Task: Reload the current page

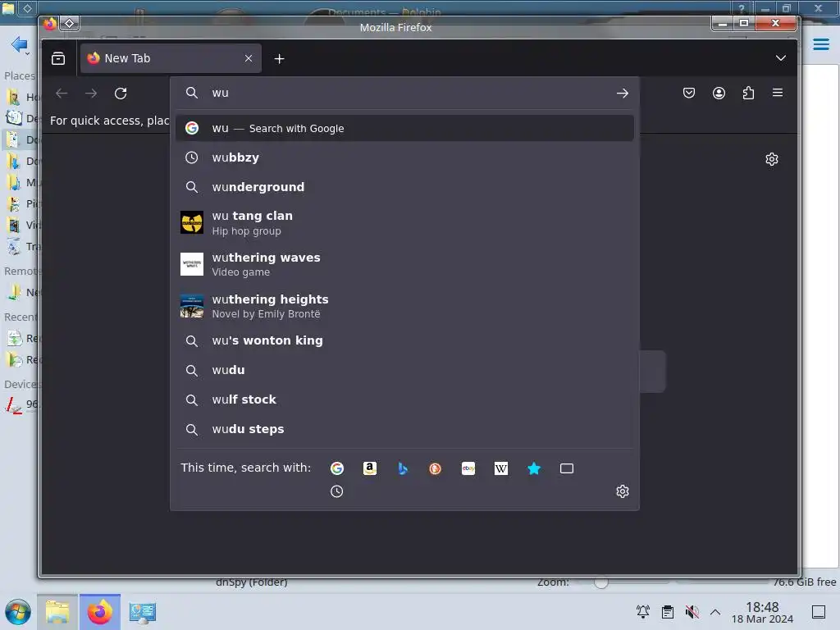Action: pos(121,94)
